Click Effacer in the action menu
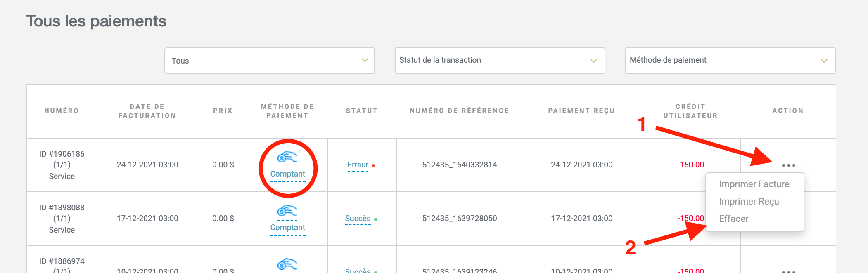Image resolution: width=868 pixels, height=273 pixels. 733,219
